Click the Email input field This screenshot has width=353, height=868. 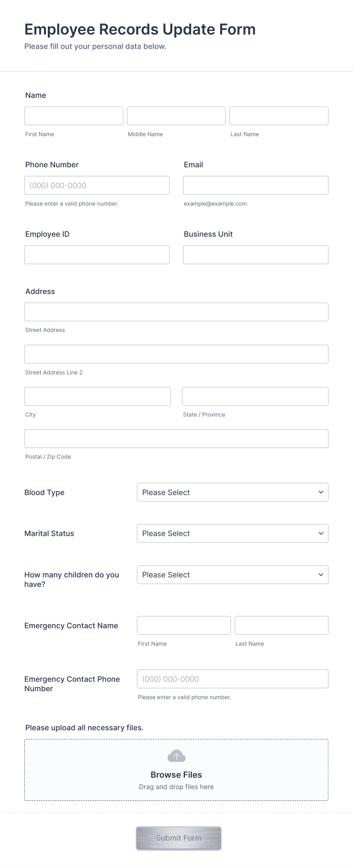click(255, 185)
